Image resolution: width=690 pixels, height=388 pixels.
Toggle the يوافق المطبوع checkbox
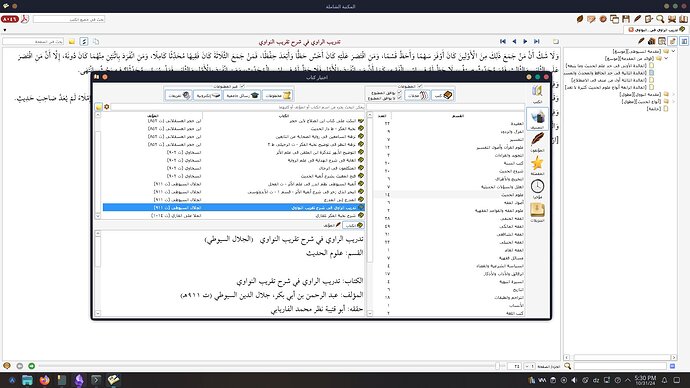click(x=399, y=93)
